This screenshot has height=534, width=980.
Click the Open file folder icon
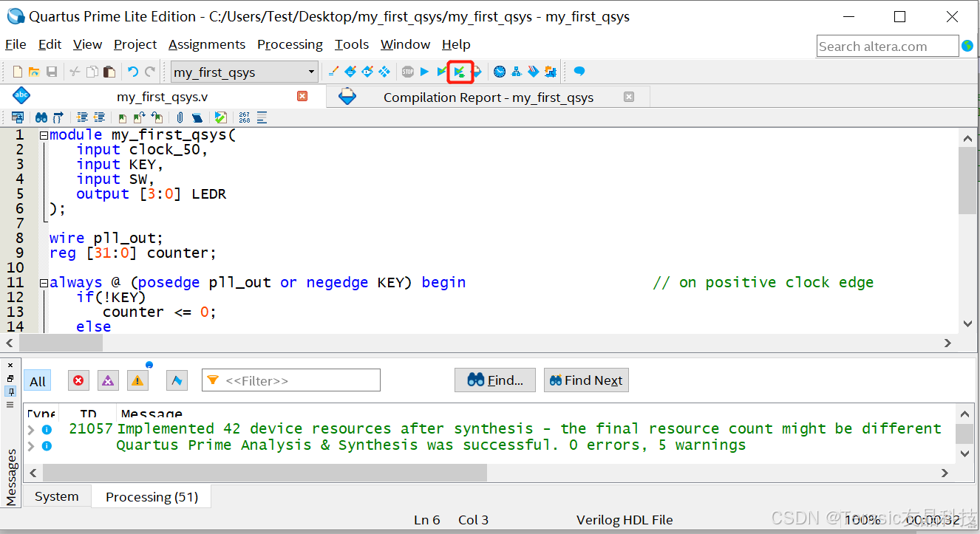(x=34, y=72)
